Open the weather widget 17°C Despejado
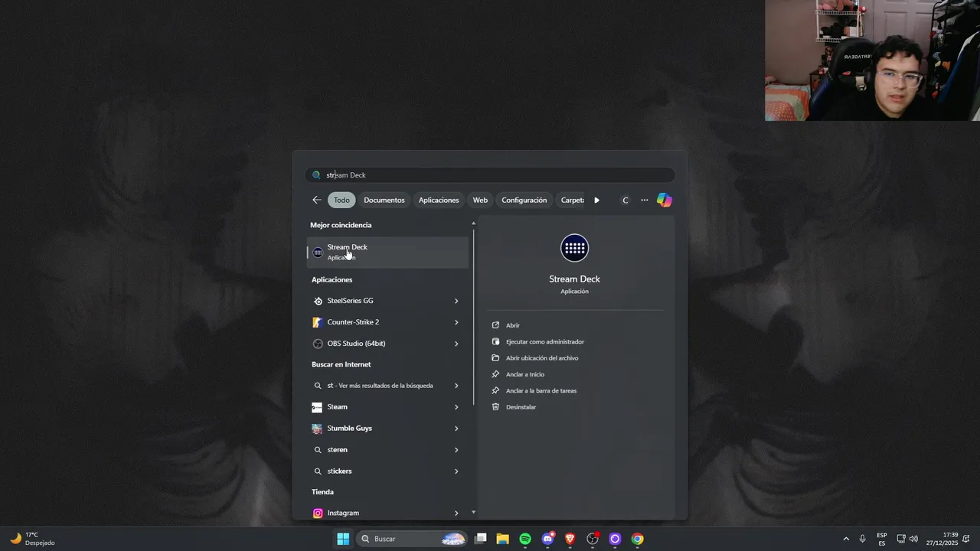 [32, 539]
